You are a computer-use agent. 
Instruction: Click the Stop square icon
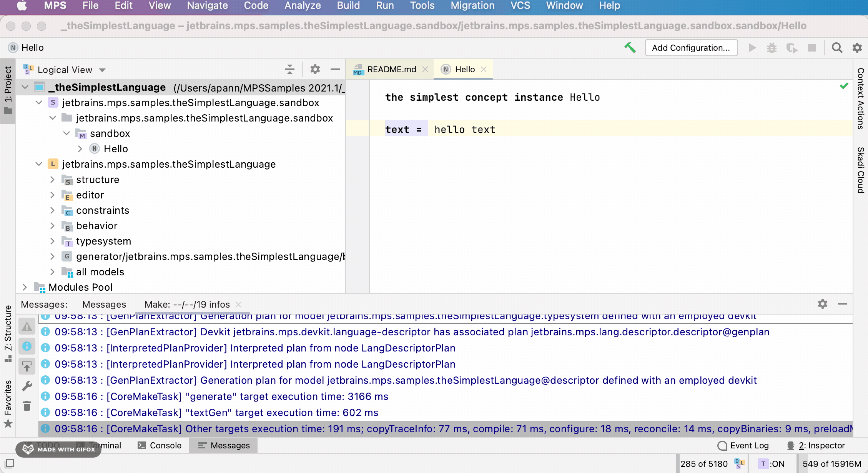pyautogui.click(x=812, y=48)
